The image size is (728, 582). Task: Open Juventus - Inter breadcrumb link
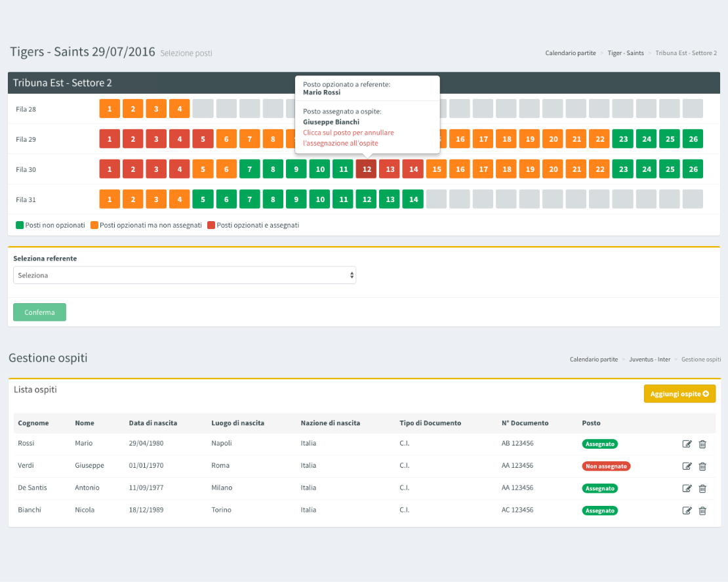(x=649, y=360)
